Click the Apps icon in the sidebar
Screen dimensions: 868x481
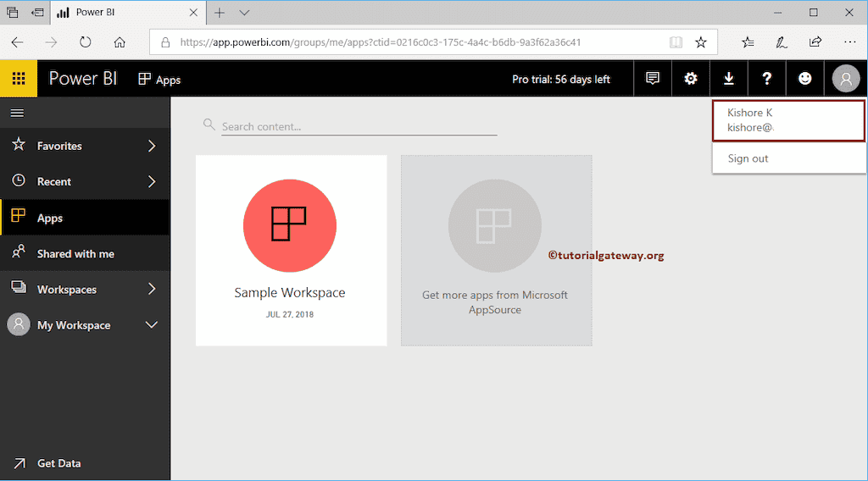click(19, 216)
